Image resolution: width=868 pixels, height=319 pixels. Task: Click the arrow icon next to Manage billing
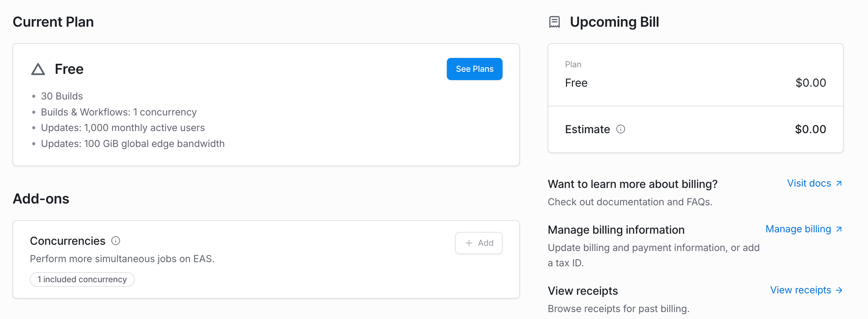pyautogui.click(x=840, y=229)
